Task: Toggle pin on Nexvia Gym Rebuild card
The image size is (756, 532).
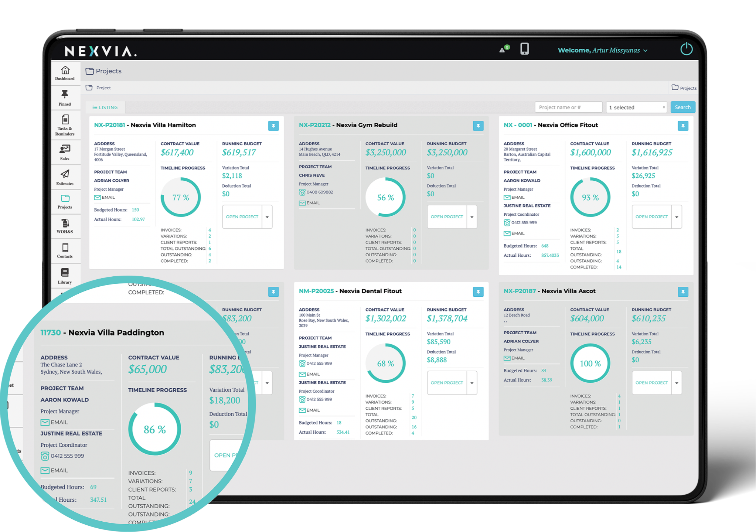Action: pos(478,126)
